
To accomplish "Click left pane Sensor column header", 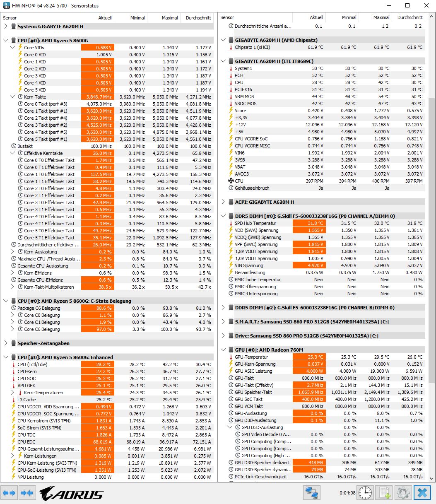I will (x=41, y=18).
